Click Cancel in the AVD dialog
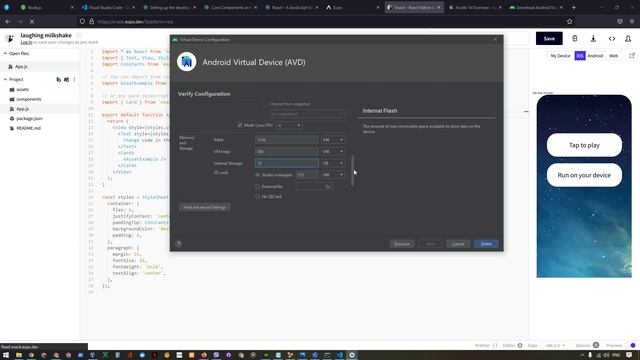 click(458, 244)
